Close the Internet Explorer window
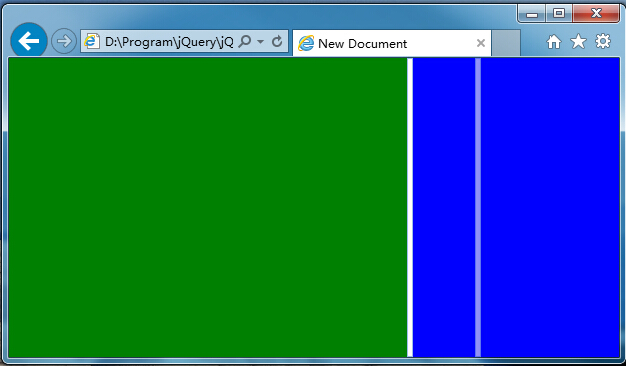The width and height of the screenshot is (626, 366). click(596, 14)
